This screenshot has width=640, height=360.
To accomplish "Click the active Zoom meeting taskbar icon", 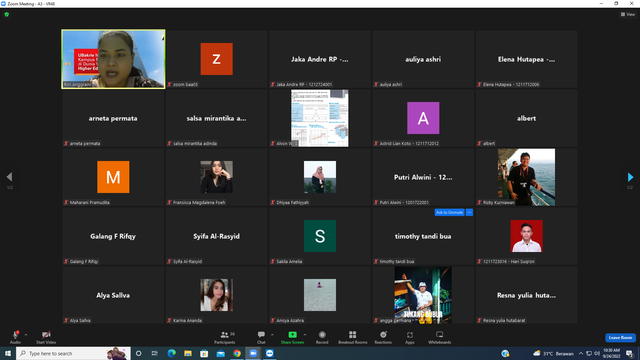I will pos(253,353).
